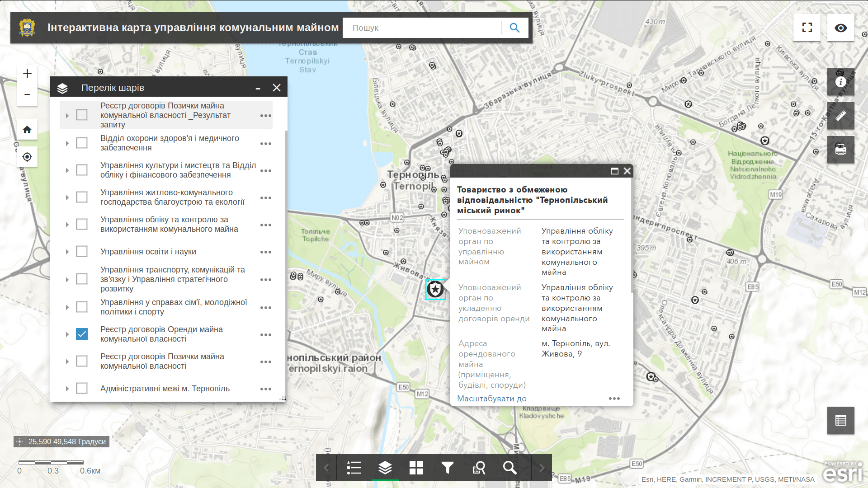Open the Filter tool in bottom toolbar
This screenshot has height=488, width=868.
tap(447, 468)
